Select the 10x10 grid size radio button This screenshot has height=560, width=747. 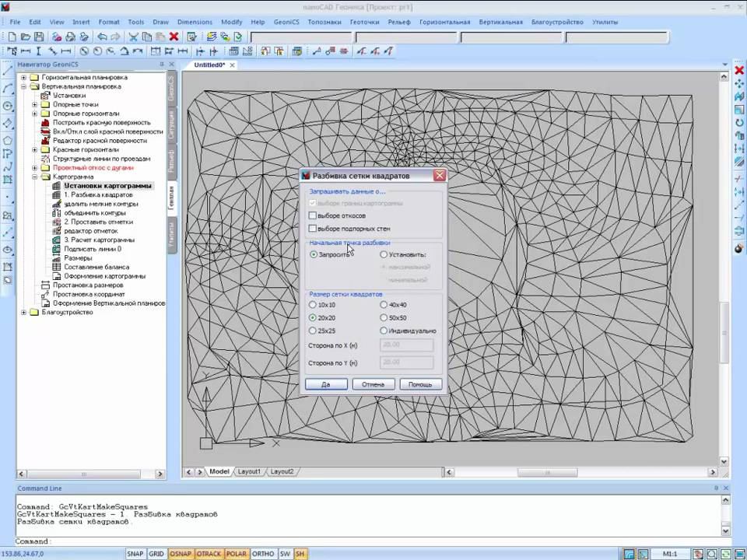click(x=313, y=305)
